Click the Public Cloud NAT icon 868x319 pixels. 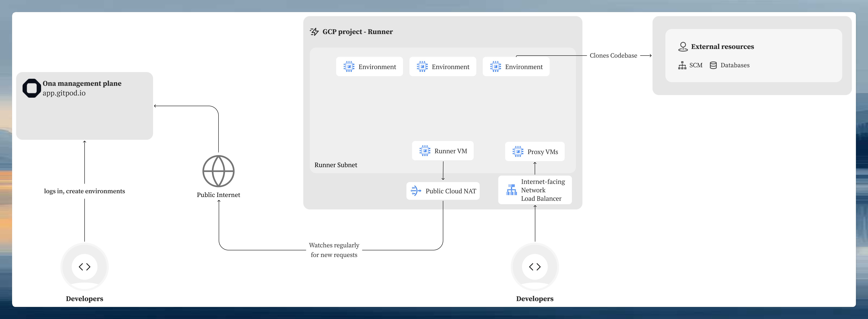pyautogui.click(x=416, y=191)
